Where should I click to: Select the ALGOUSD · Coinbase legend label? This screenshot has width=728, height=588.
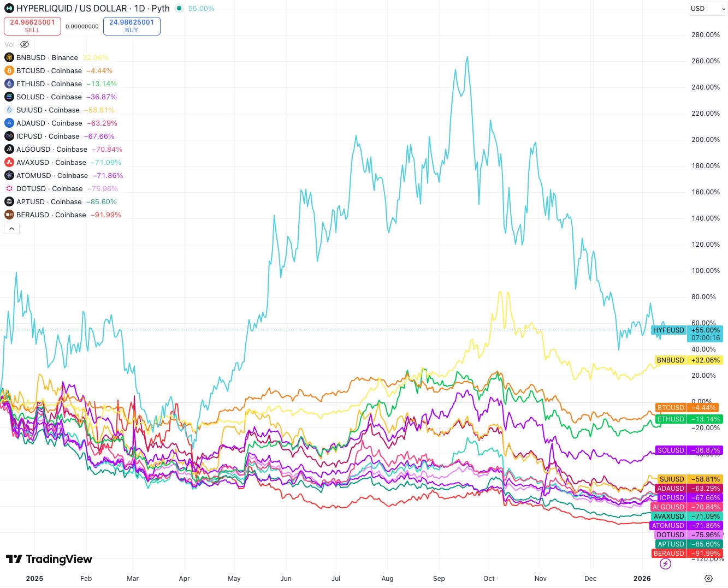tap(52, 149)
